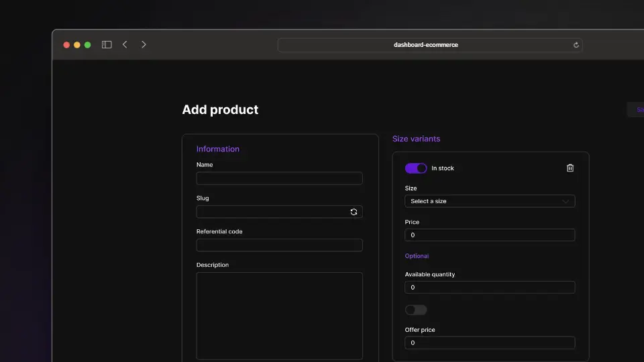Toggle the browser sidebar panel icon

click(107, 45)
